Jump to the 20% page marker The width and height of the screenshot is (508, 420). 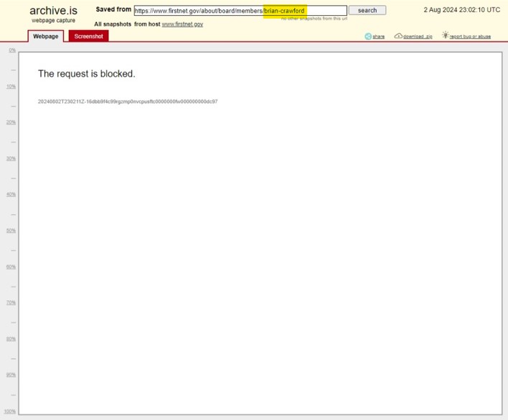pyautogui.click(x=11, y=123)
